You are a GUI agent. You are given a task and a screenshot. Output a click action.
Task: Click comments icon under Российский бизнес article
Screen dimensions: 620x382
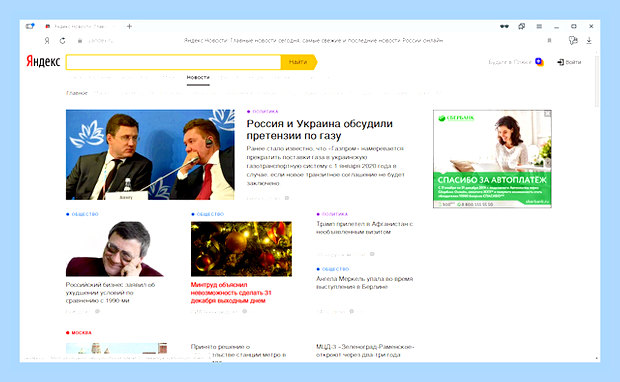[x=97, y=311]
